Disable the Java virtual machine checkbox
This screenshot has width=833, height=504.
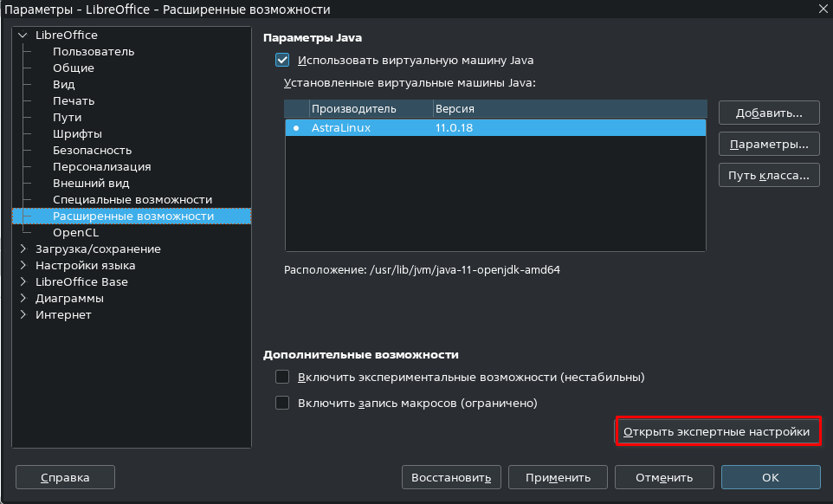tap(281, 61)
